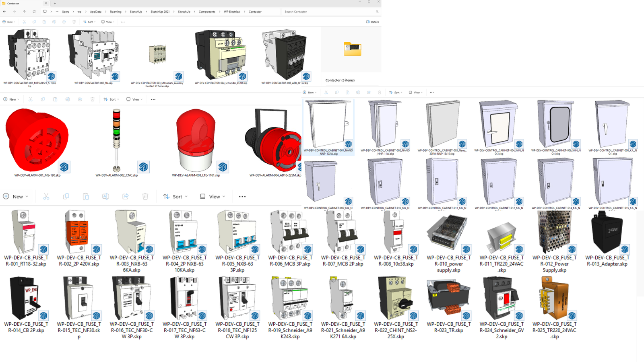Click Back arrow in the Contactor window
The image size is (644, 362).
(x=4, y=12)
